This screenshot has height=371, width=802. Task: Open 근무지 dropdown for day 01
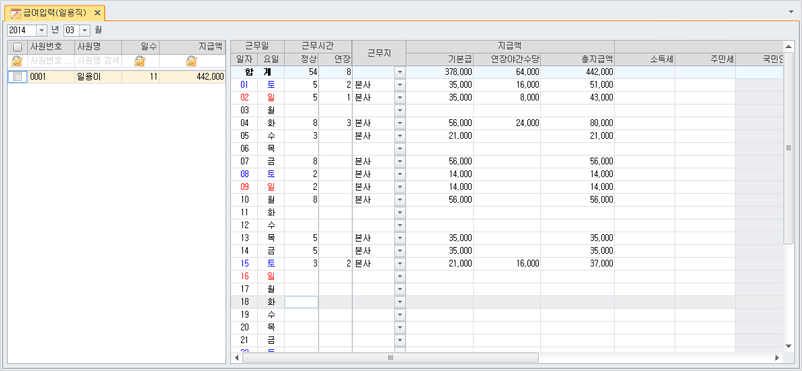400,85
